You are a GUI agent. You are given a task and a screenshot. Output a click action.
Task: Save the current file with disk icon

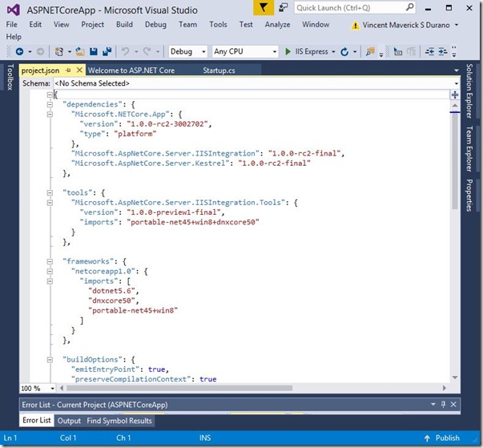coord(94,51)
